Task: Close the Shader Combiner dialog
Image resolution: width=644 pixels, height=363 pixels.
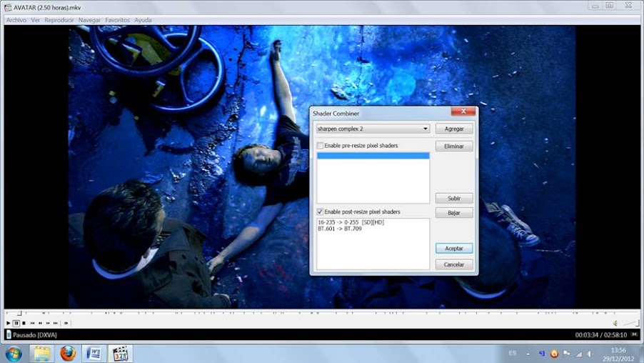Action: [463, 111]
